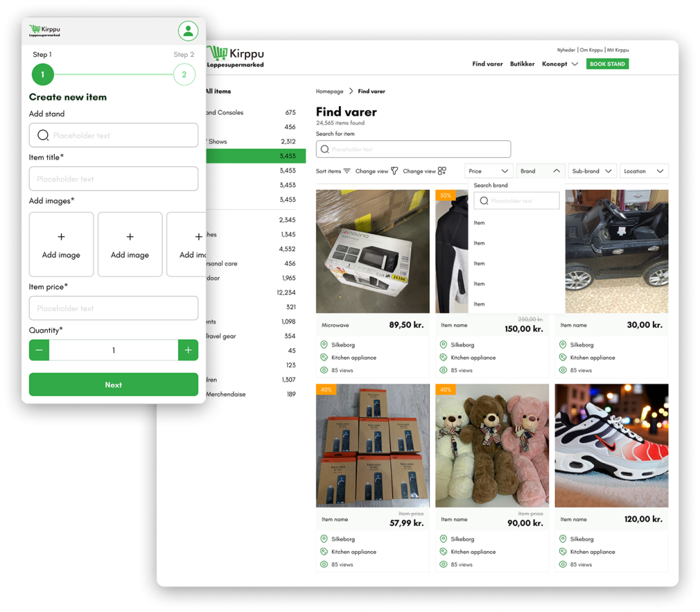Go to Butikker in the top navigation
This screenshot has width=700, height=612.
(522, 64)
